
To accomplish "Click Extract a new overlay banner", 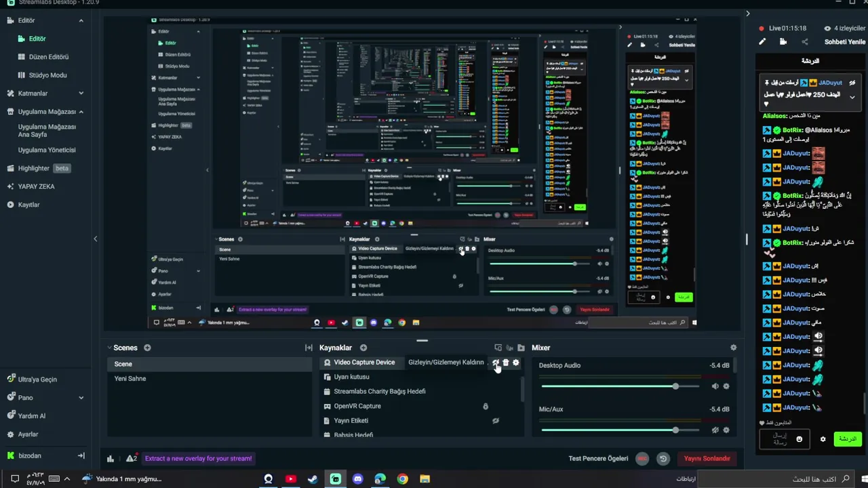I will click(198, 459).
